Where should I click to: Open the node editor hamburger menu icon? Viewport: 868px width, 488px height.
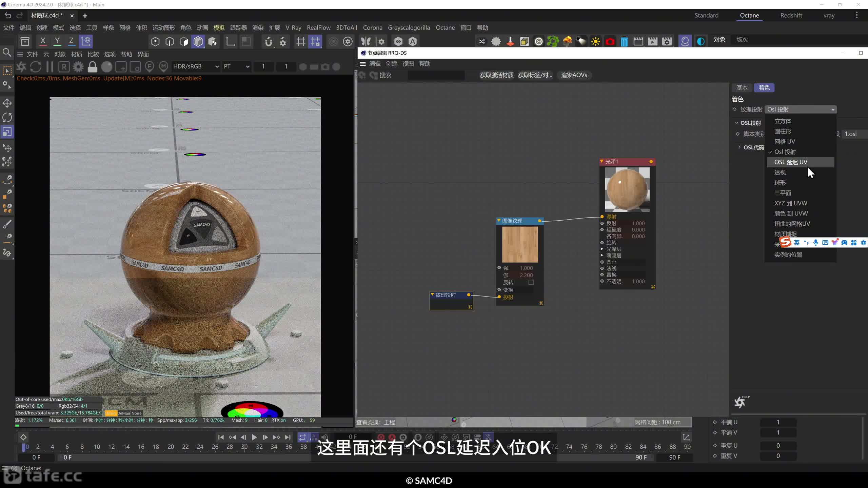pyautogui.click(x=363, y=64)
